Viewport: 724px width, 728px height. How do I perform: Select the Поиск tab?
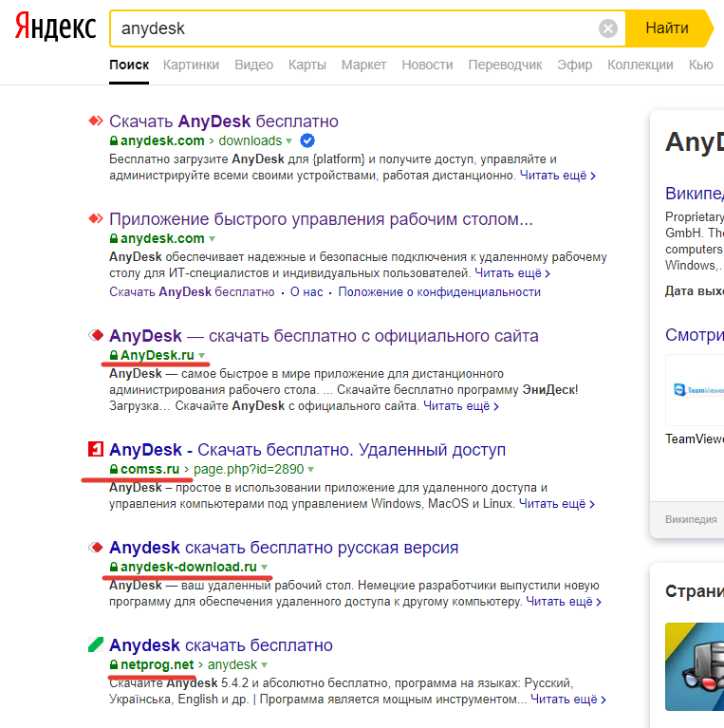pyautogui.click(x=129, y=65)
